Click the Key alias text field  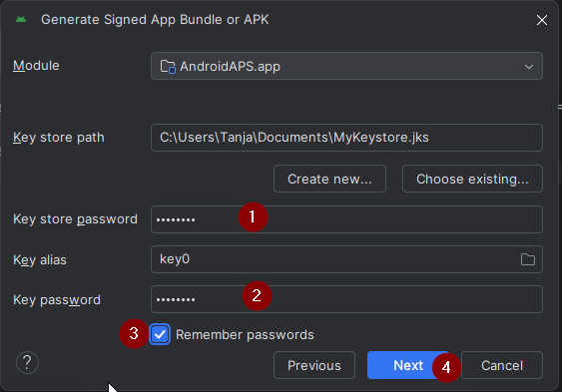tap(346, 259)
